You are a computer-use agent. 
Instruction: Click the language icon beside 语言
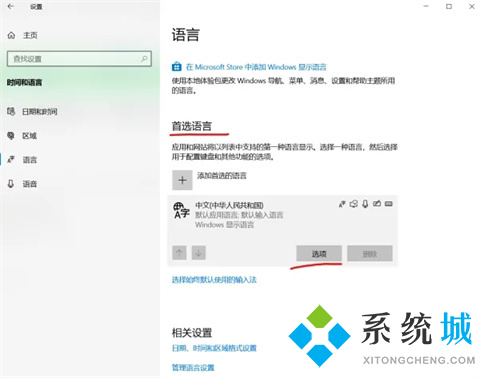(11, 160)
